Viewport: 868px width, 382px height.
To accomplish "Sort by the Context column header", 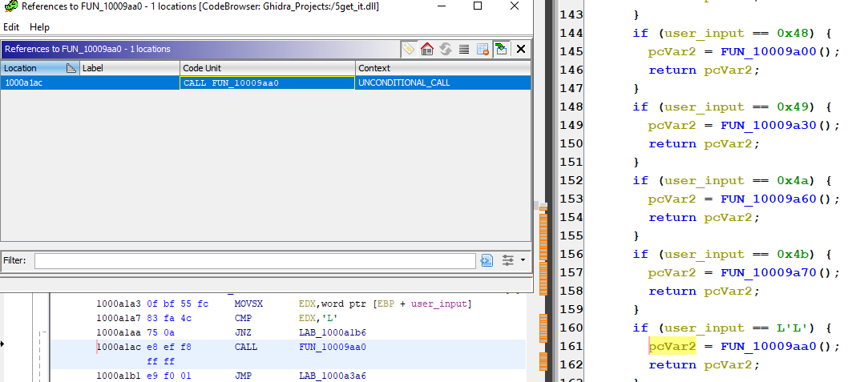I will click(443, 68).
